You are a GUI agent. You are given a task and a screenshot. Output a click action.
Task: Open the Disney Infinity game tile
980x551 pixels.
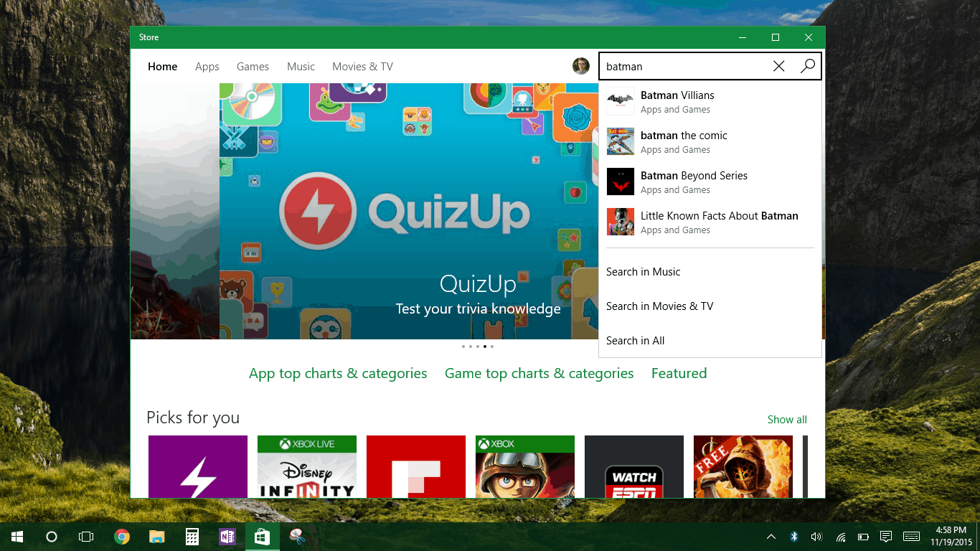(307, 466)
